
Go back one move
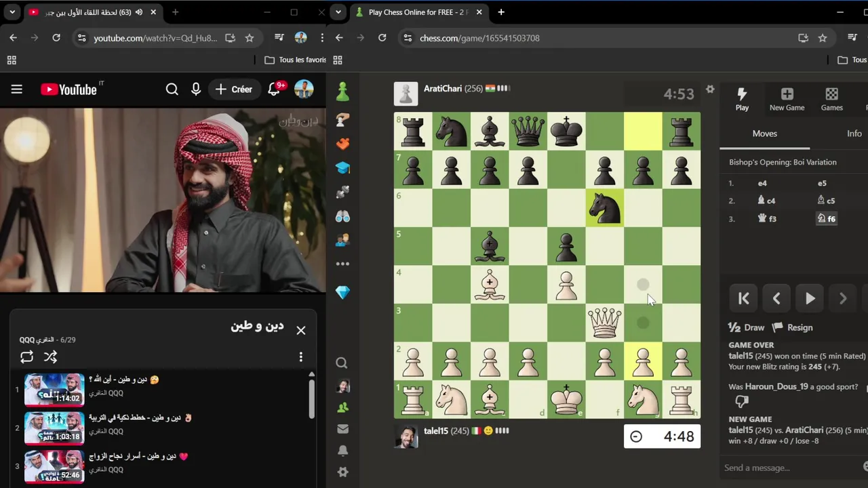[x=776, y=298]
